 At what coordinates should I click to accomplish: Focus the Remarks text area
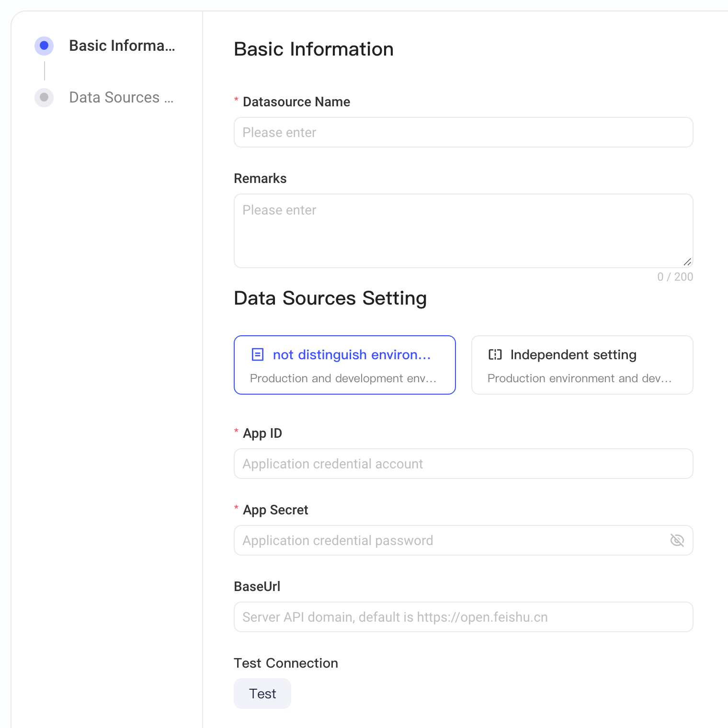coord(464,231)
